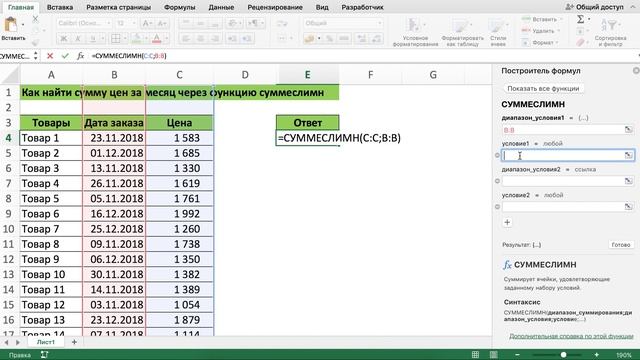Collapse range picker for диапазон_условия2 field

[x=629, y=181]
